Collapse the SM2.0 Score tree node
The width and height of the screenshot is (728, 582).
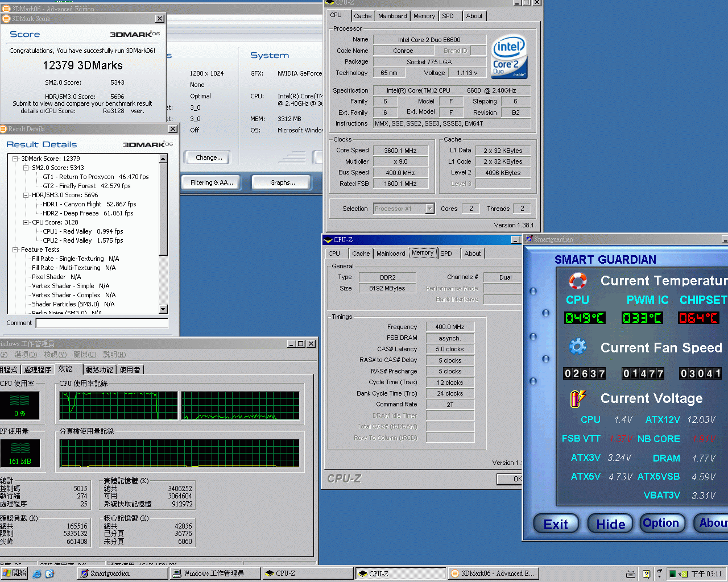(x=26, y=168)
